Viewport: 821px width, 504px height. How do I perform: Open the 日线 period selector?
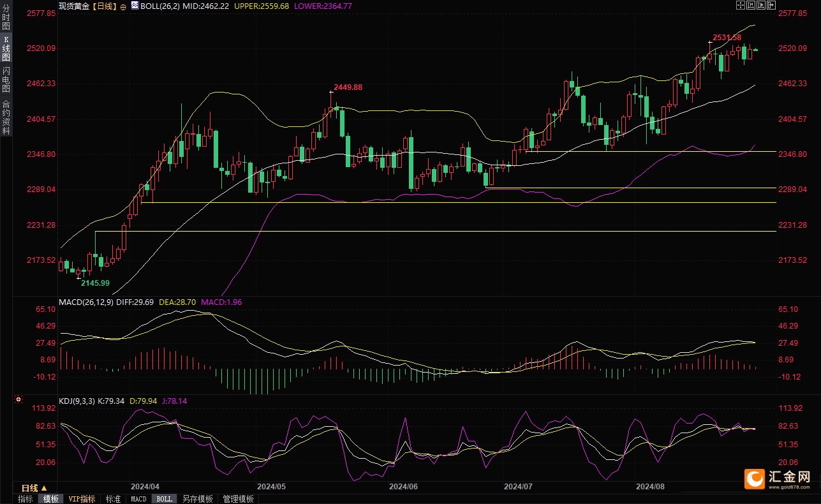tap(35, 488)
